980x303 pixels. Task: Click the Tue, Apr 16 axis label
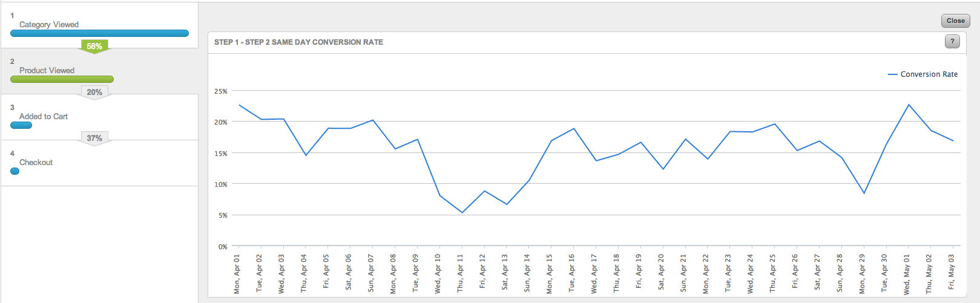571,273
